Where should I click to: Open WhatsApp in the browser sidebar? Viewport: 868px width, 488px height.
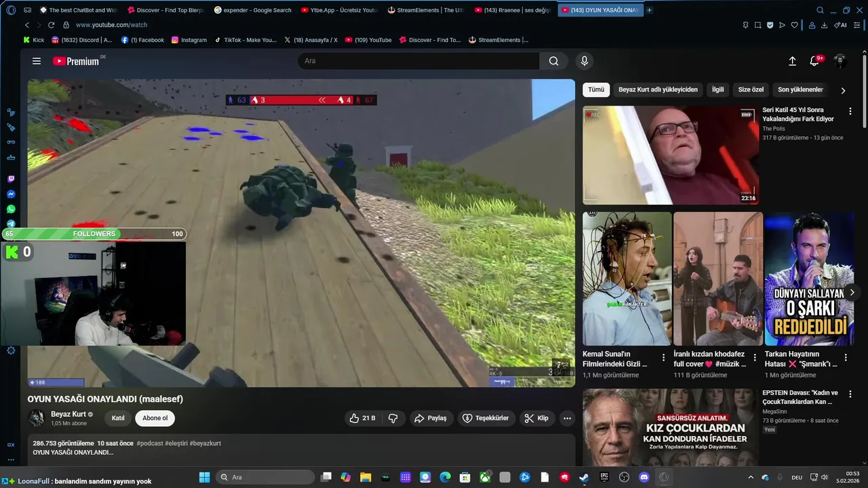(11, 209)
